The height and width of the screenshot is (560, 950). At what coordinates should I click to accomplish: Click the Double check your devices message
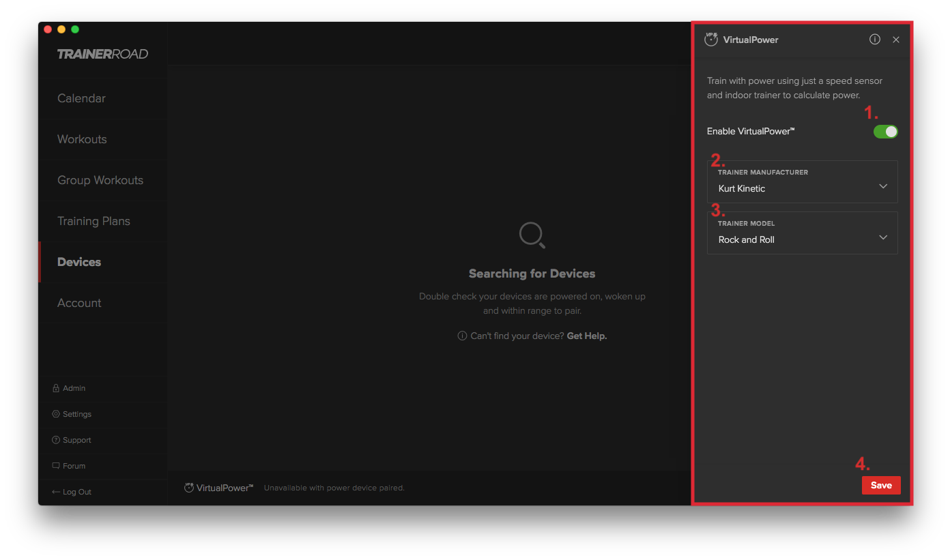click(532, 304)
